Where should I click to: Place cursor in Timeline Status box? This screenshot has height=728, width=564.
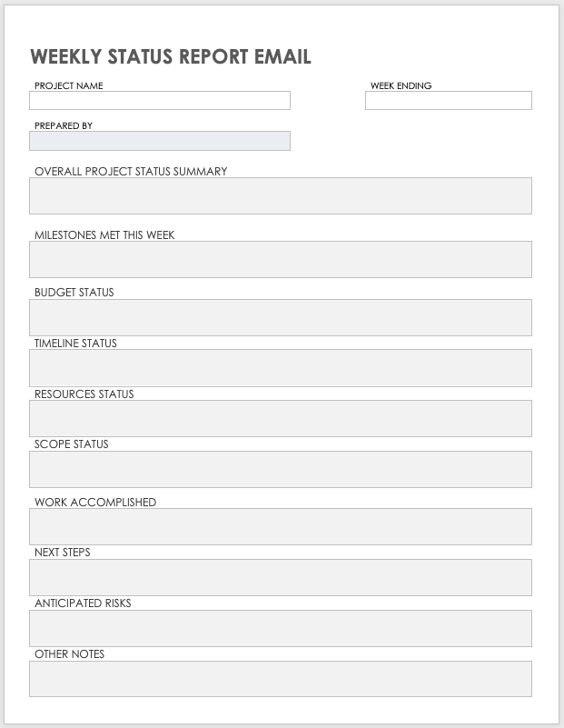click(x=280, y=368)
